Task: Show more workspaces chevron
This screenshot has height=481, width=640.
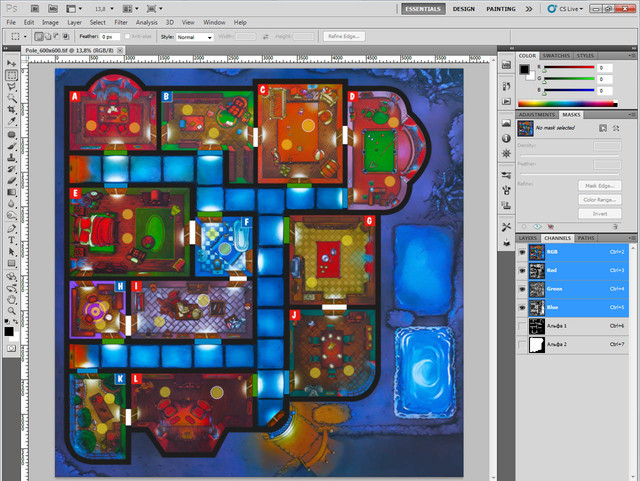Action: tap(529, 9)
